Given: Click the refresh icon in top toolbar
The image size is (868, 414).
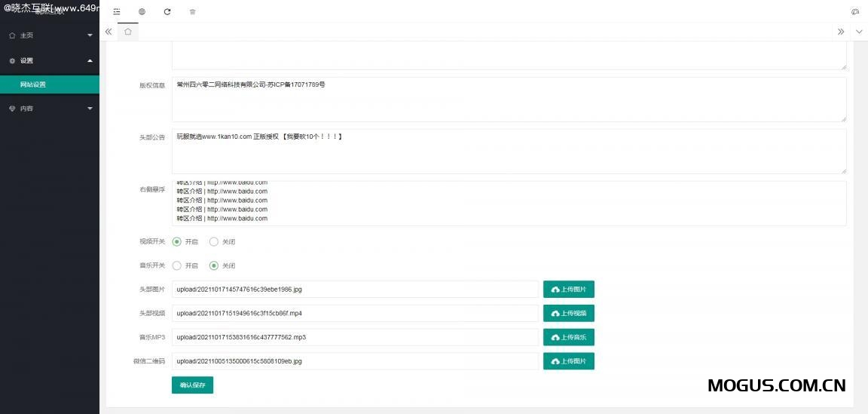Looking at the screenshot, I should (x=167, y=12).
